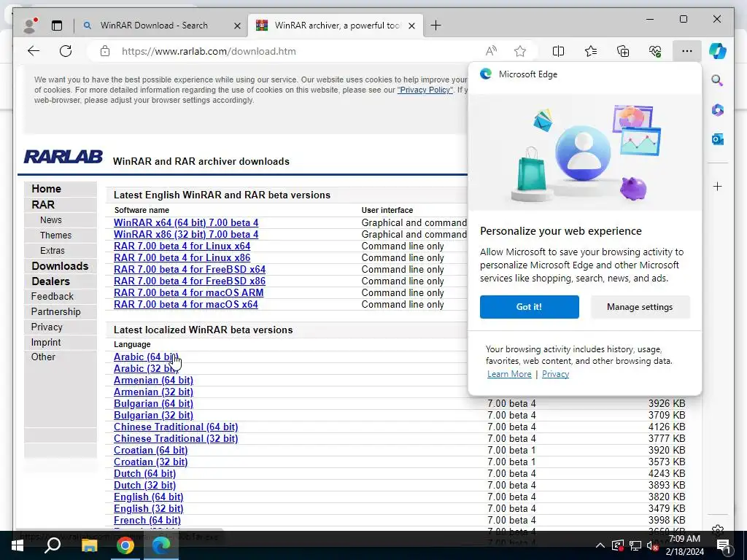This screenshot has width=747, height=560.
Task: Close the WinRAR Download Search tab
Action: 237,26
